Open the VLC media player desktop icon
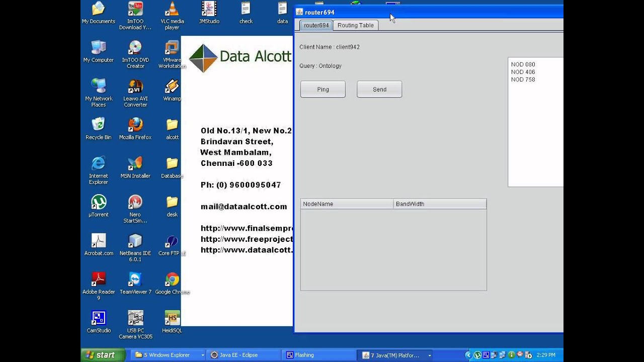644x362 pixels. pos(172,16)
